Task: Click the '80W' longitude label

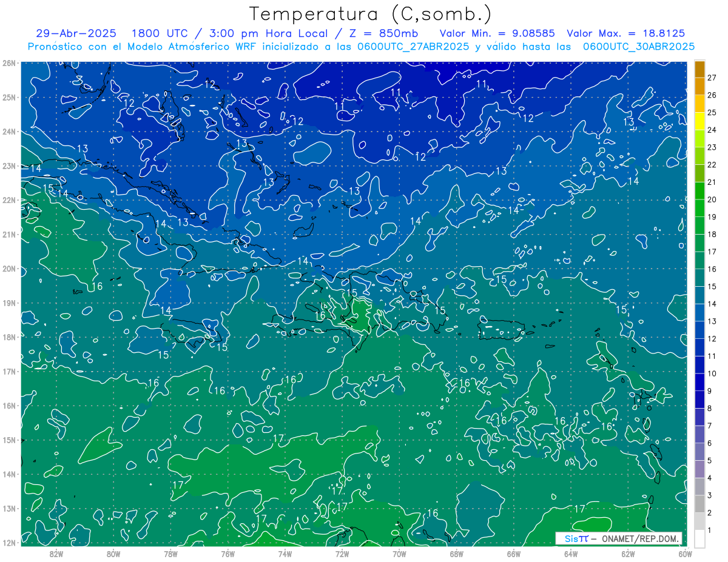Action: [x=113, y=554]
